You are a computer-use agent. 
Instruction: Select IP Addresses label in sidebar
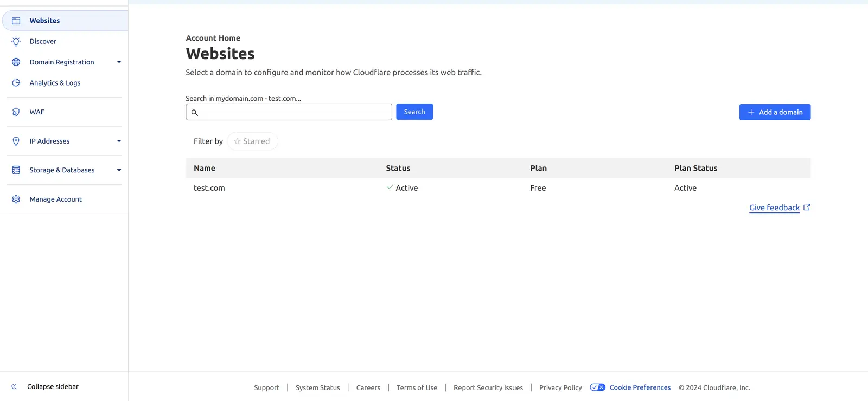(49, 141)
